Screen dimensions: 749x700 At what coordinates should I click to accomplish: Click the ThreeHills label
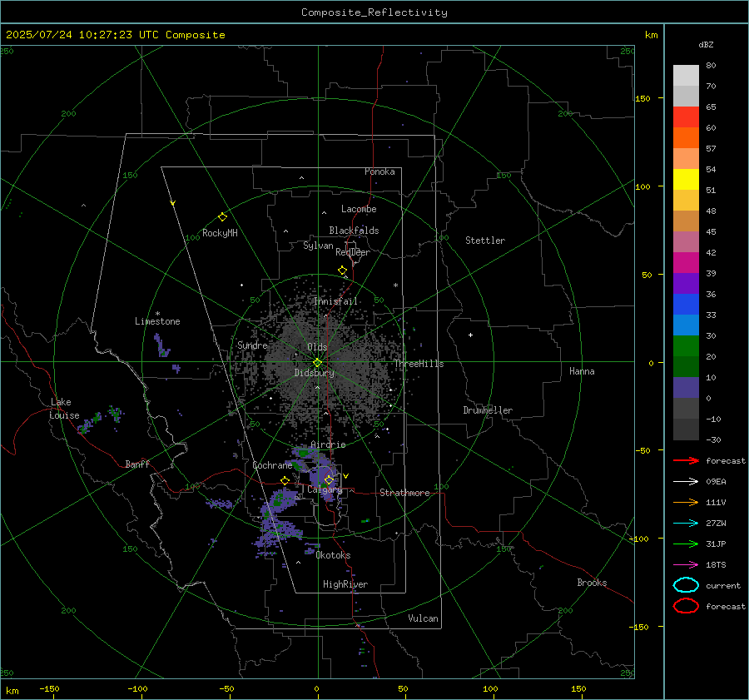419,364
